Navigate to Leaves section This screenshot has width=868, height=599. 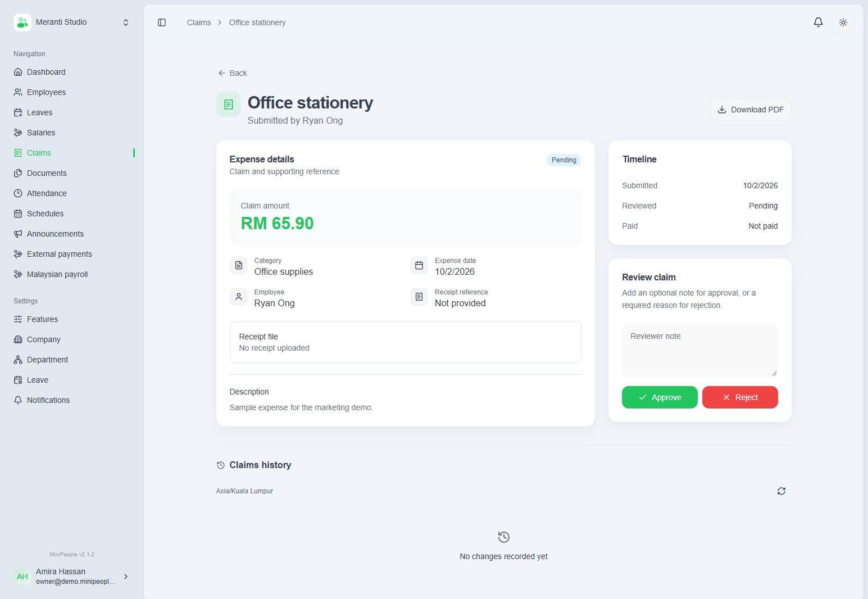pyautogui.click(x=72, y=112)
